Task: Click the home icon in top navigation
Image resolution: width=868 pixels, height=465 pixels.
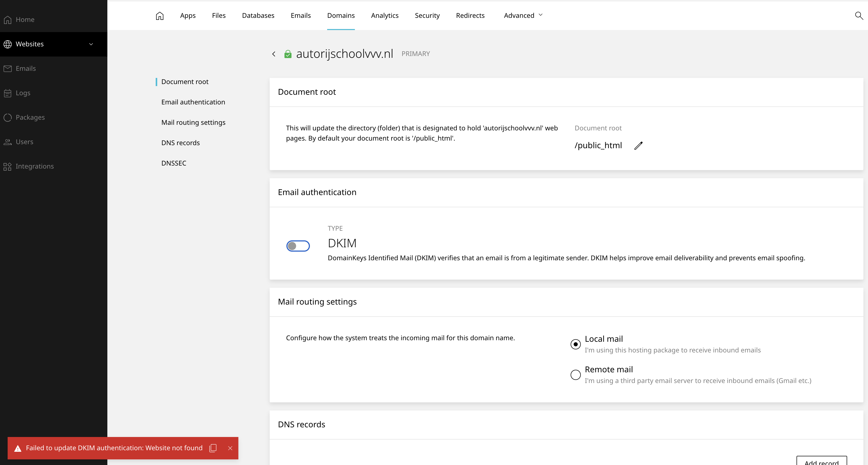Action: (160, 16)
